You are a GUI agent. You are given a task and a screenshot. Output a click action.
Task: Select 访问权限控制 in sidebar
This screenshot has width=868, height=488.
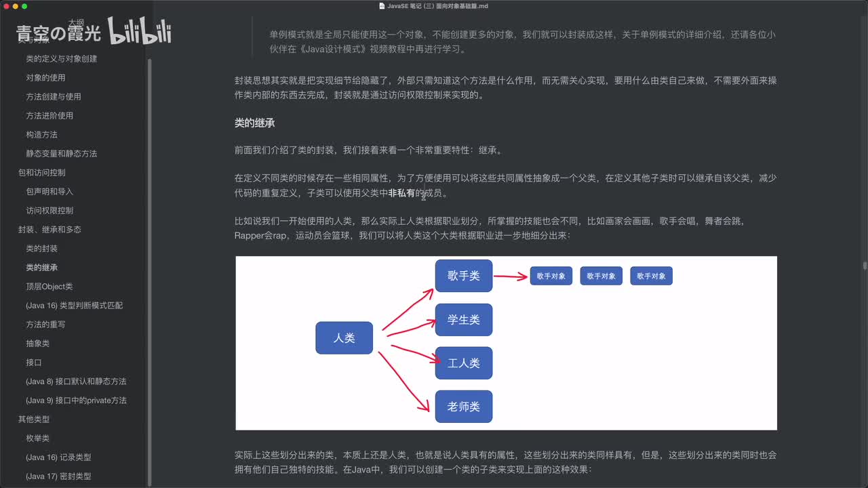pos(50,211)
